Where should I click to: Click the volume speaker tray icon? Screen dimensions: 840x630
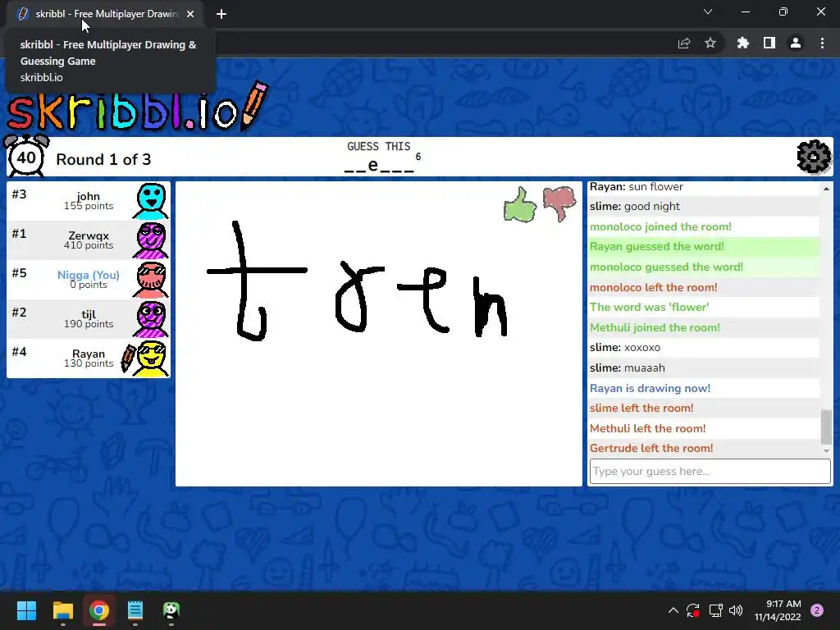coord(736,610)
